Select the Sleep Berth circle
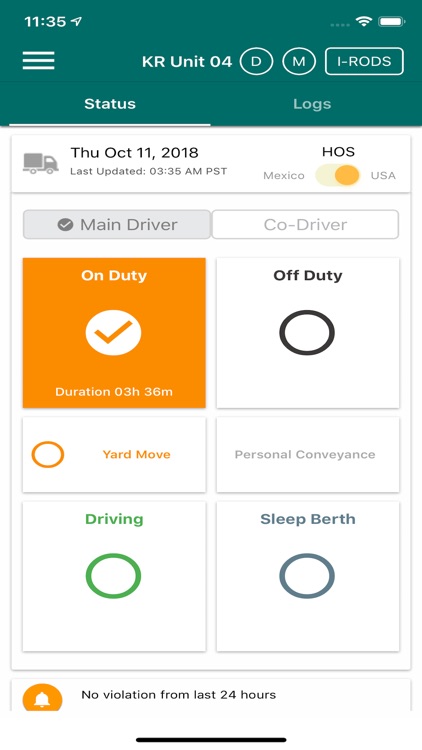Image resolution: width=422 pixels, height=750 pixels. [x=307, y=576]
